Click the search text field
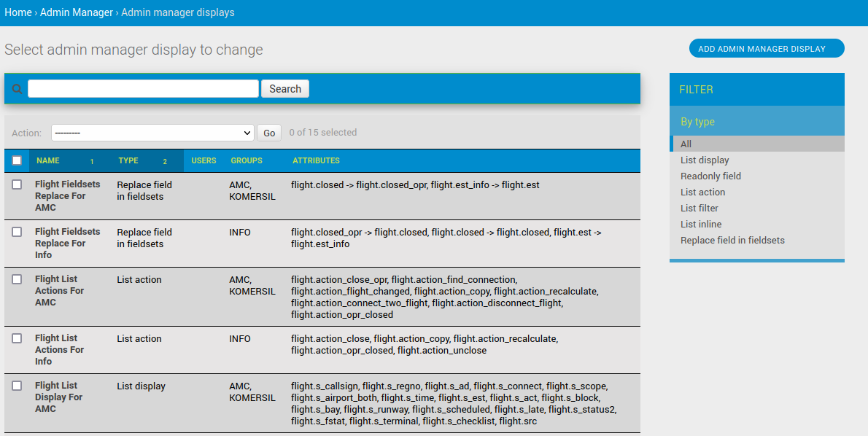868x436 pixels. tap(143, 89)
